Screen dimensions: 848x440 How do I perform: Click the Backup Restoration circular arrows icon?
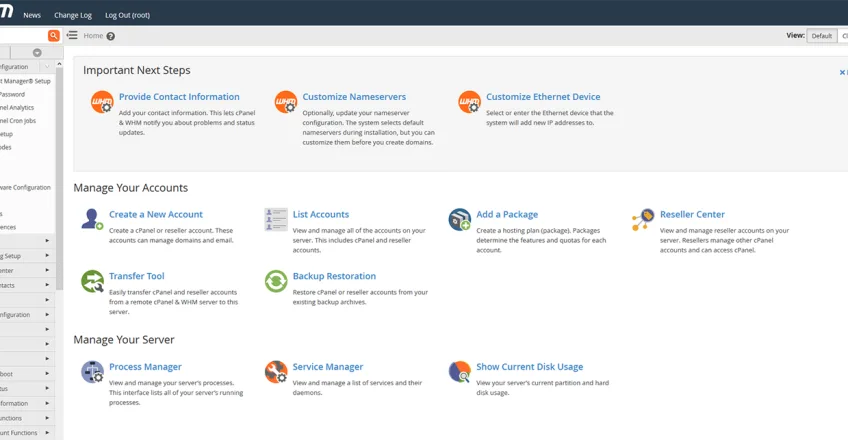[x=276, y=281]
